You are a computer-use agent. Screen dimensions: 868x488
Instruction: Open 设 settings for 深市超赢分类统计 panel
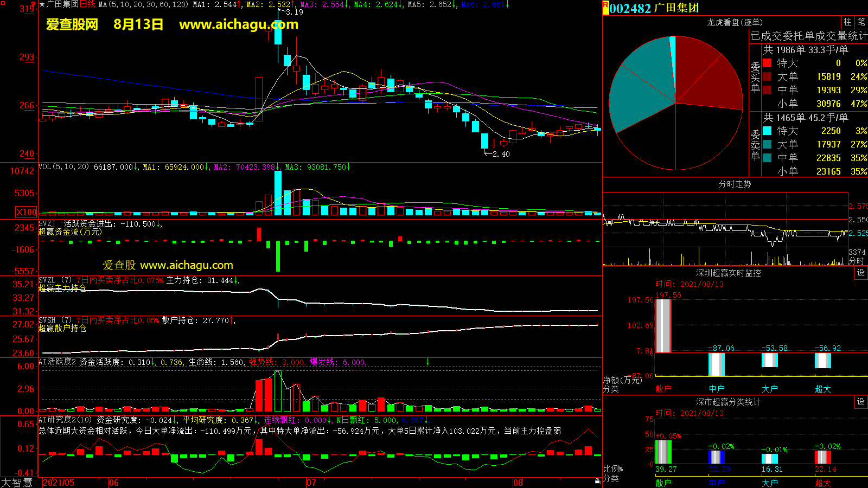(x=861, y=402)
